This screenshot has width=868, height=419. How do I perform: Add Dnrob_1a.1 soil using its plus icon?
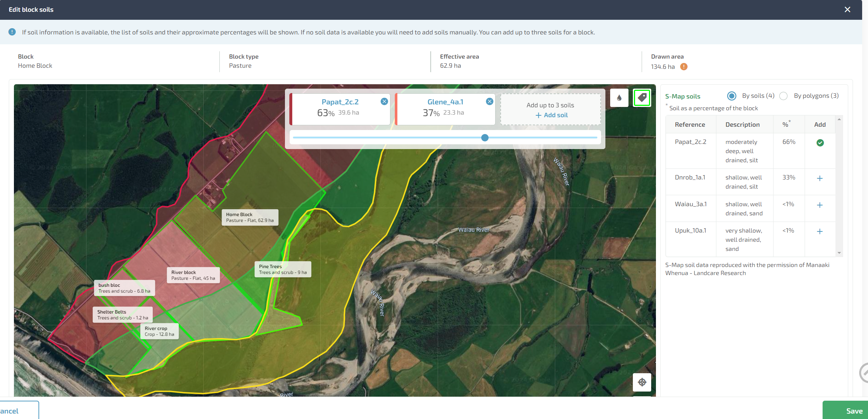[x=820, y=178]
